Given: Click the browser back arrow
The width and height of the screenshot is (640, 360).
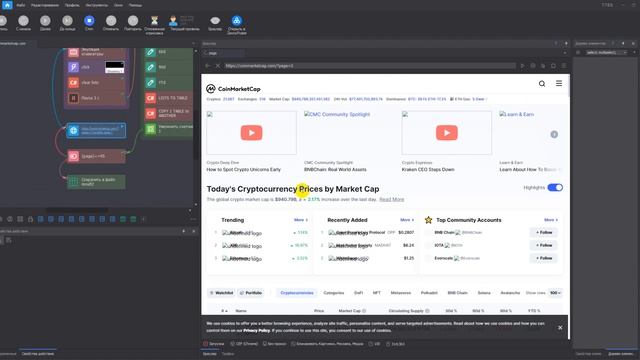Looking at the screenshot, I should click(x=208, y=66).
